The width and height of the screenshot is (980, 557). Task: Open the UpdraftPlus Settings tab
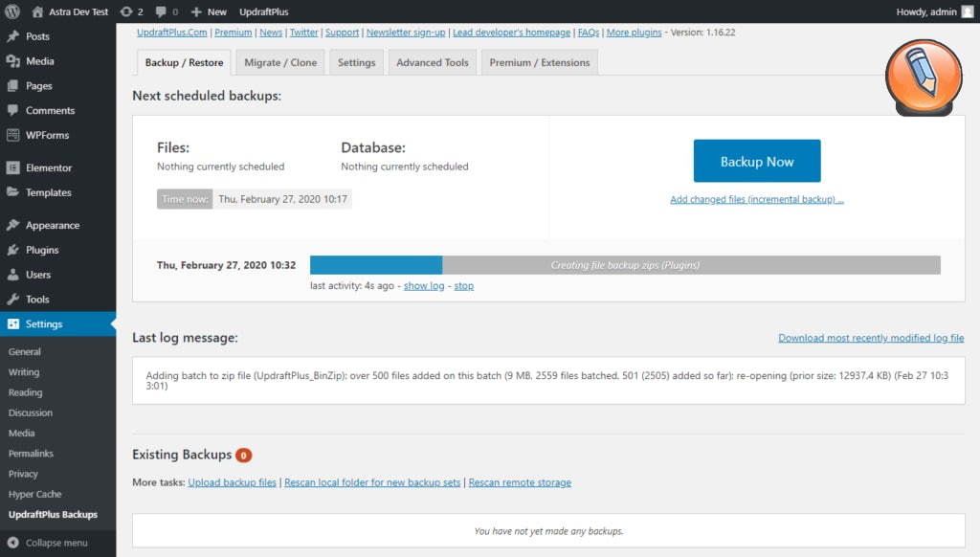pyautogui.click(x=356, y=62)
